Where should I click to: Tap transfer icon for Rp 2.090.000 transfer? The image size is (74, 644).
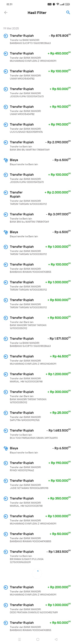(x=6, y=142)
